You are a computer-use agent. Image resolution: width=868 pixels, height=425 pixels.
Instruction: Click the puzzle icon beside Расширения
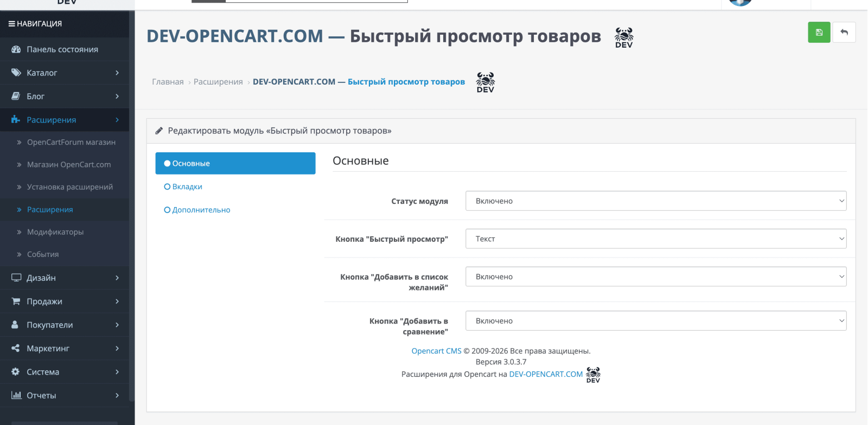click(16, 119)
